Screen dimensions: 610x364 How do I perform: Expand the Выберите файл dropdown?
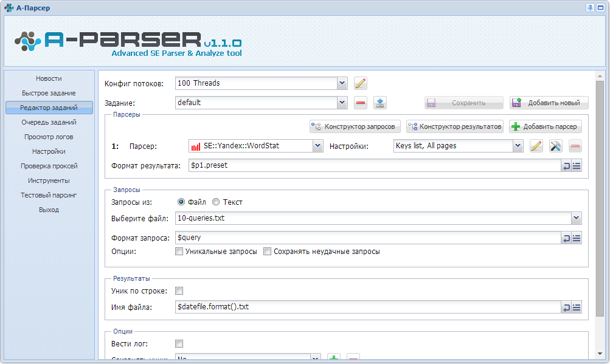[x=576, y=218]
